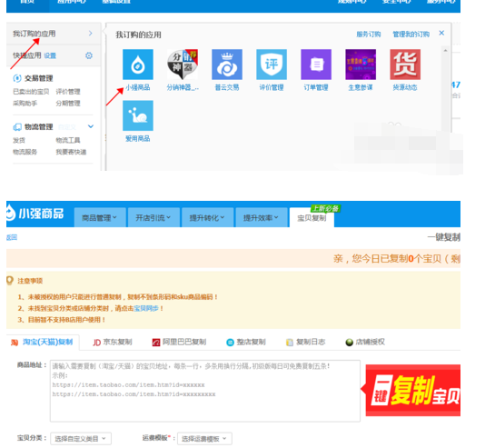Click the 复制日志 notepad icon
The width and height of the screenshot is (495, 448).
[x=290, y=343]
